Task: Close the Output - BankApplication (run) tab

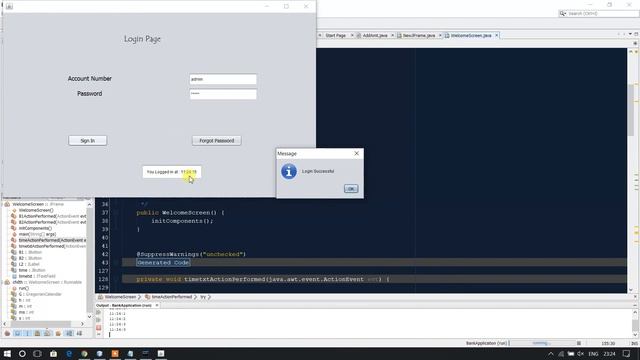Action: point(157,305)
